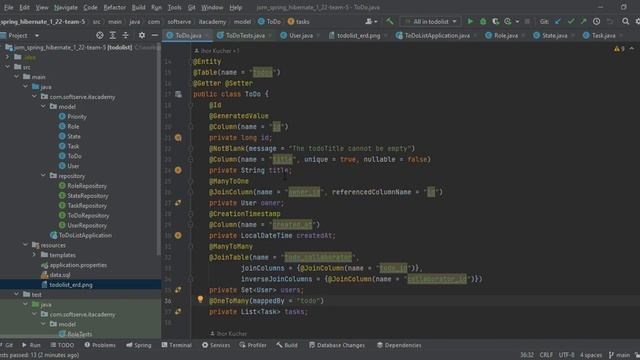Collapse the repository package
The height and width of the screenshot is (360, 640).
point(44,176)
